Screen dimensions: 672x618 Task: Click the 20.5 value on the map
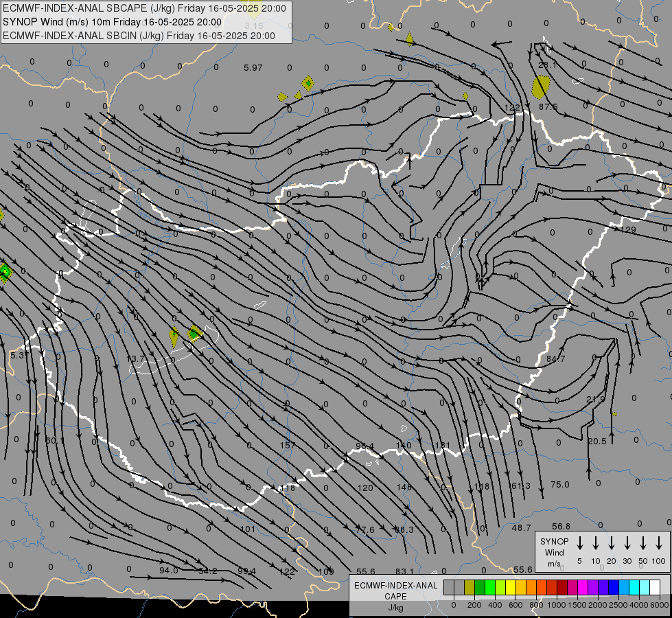point(597,442)
